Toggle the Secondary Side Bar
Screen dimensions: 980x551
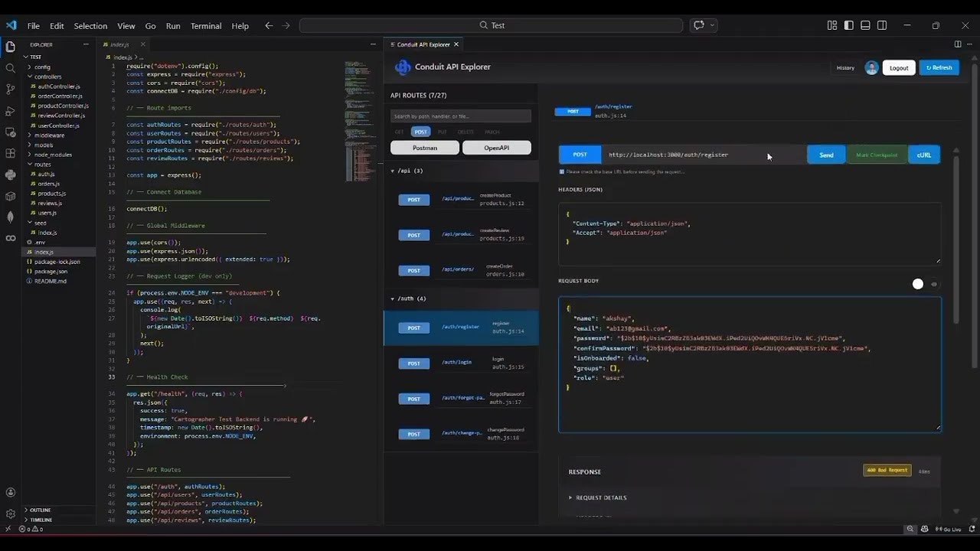(882, 25)
